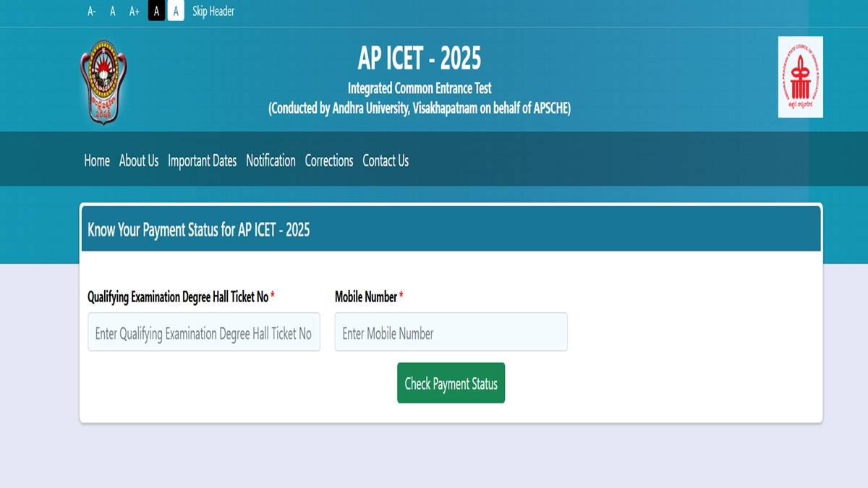Select the A+ font size enlarger
The width and height of the screenshot is (868, 488).
[134, 11]
